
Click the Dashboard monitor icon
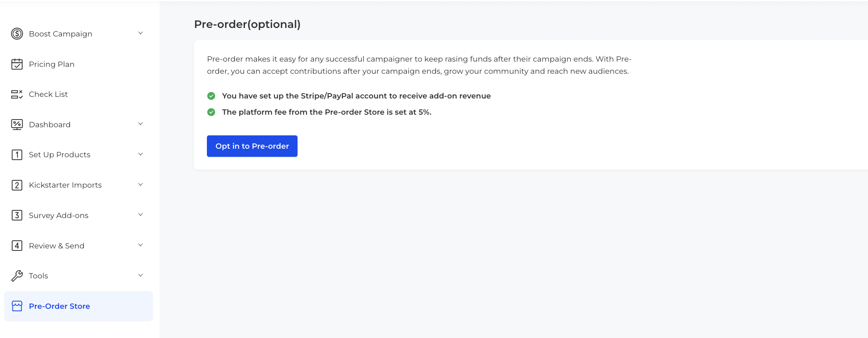17,124
